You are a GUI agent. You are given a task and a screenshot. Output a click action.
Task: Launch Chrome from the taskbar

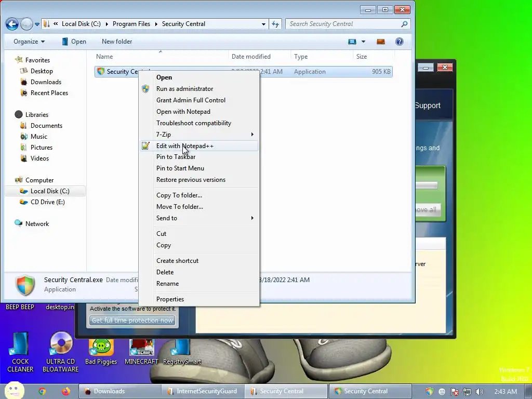pos(42,391)
